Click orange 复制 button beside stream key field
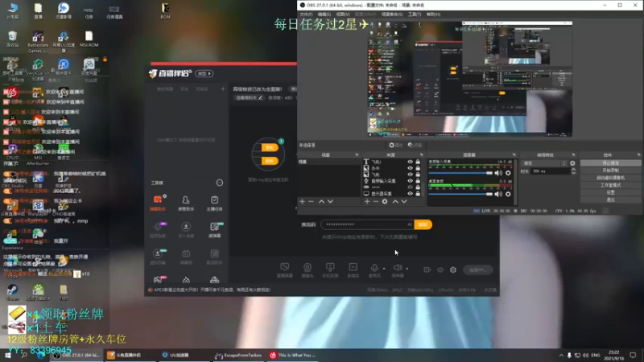The width and height of the screenshot is (644, 362). pos(423,224)
